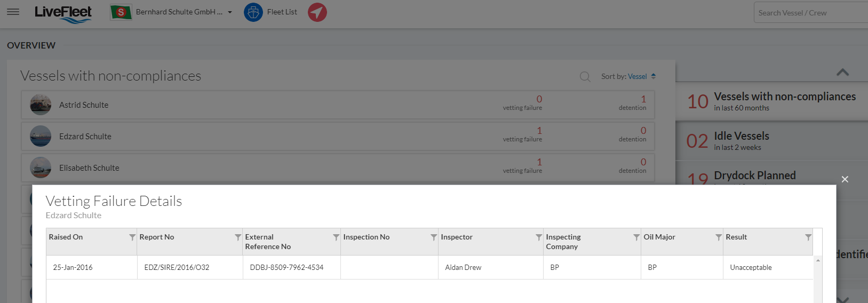Select BP in Oil Major column
Viewport: 868px width, 303px height.
coord(682,267)
